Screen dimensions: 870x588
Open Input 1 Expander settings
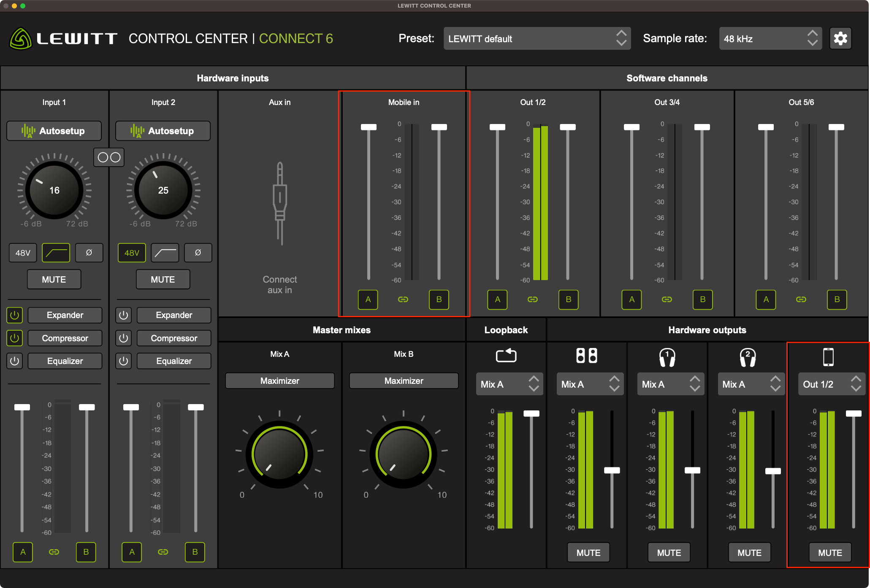coord(65,315)
